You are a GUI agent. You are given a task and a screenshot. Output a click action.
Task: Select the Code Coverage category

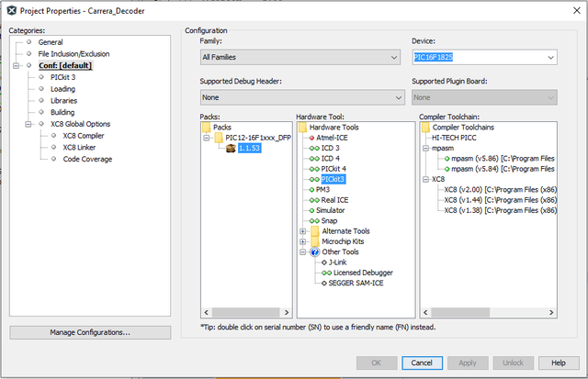[87, 159]
